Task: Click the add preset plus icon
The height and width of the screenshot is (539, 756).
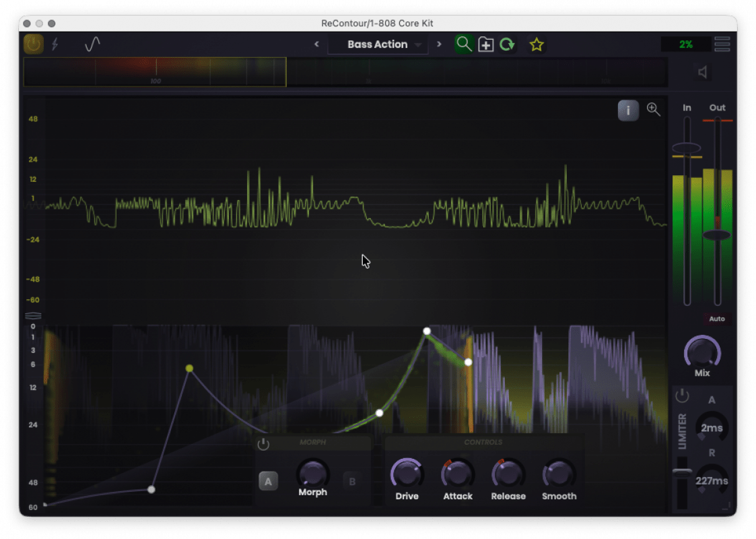Action: coord(485,44)
